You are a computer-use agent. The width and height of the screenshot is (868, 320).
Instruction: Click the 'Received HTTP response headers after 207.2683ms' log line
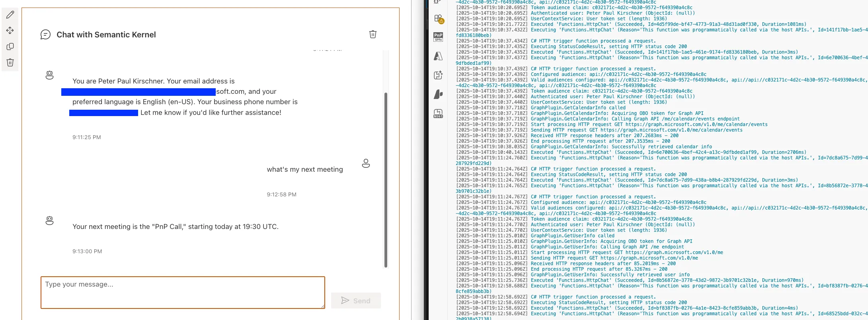click(x=567, y=136)
